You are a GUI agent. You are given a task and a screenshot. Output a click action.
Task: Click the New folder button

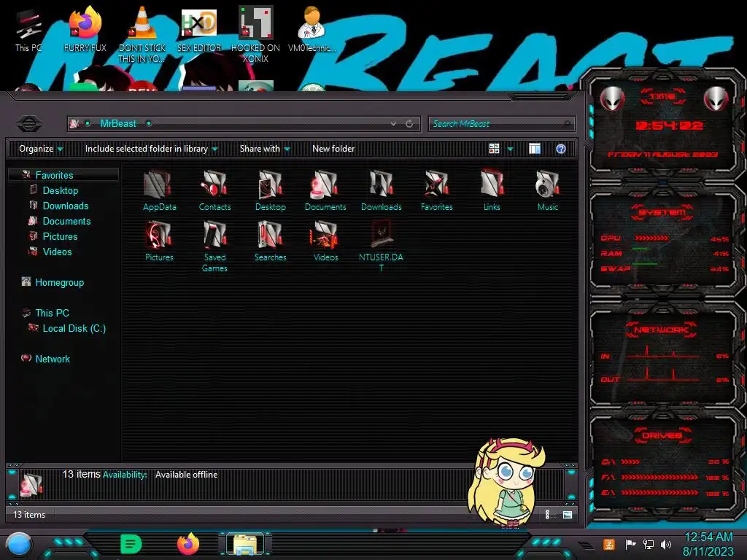pos(333,149)
